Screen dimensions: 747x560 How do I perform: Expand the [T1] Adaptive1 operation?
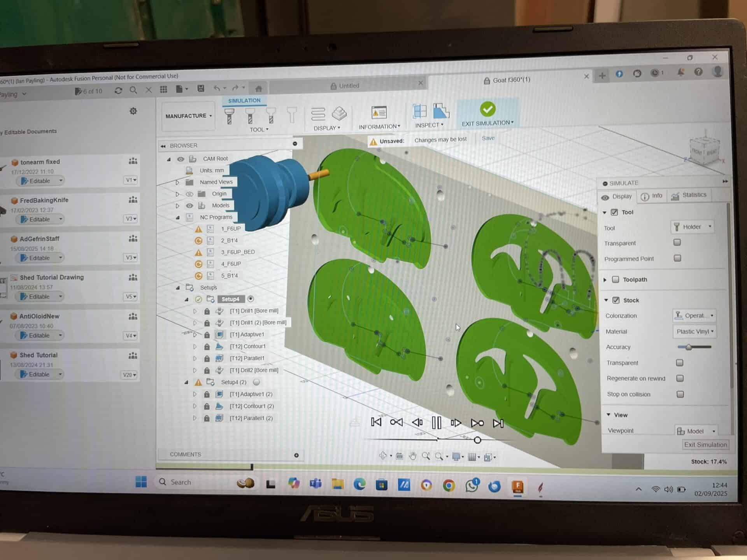point(195,335)
